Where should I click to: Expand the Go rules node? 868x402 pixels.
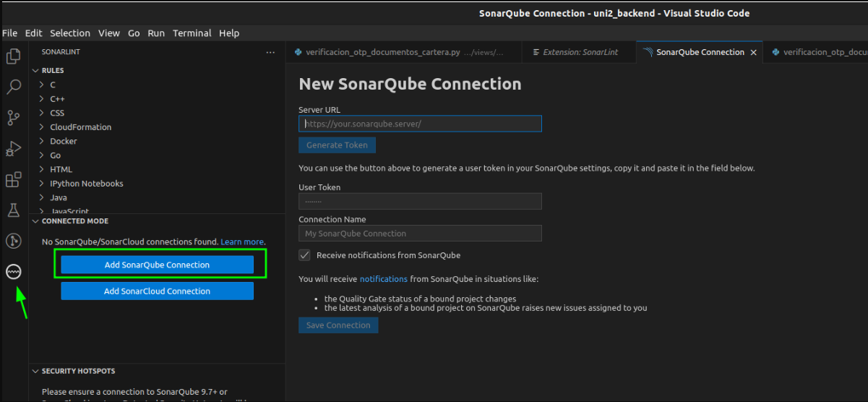coord(42,155)
